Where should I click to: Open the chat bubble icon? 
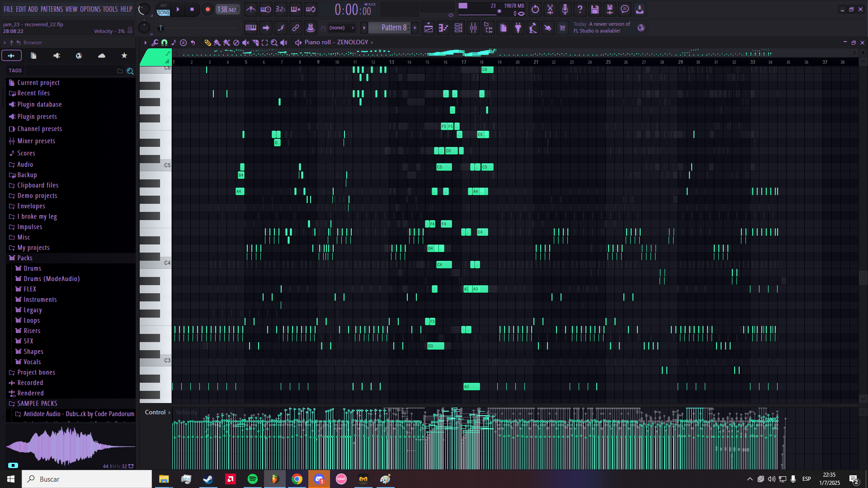(625, 9)
